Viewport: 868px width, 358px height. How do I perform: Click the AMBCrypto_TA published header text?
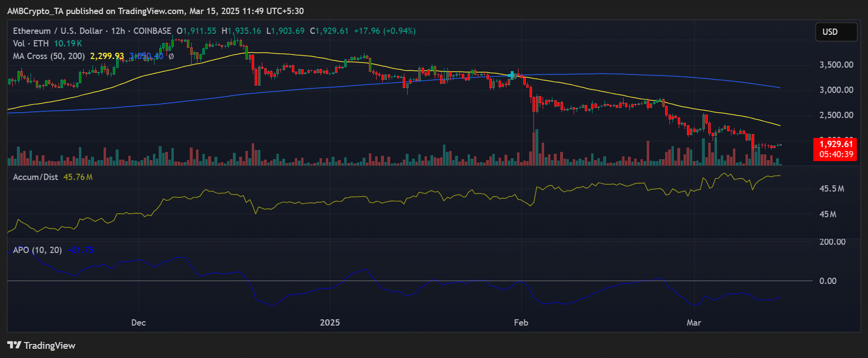(x=155, y=11)
